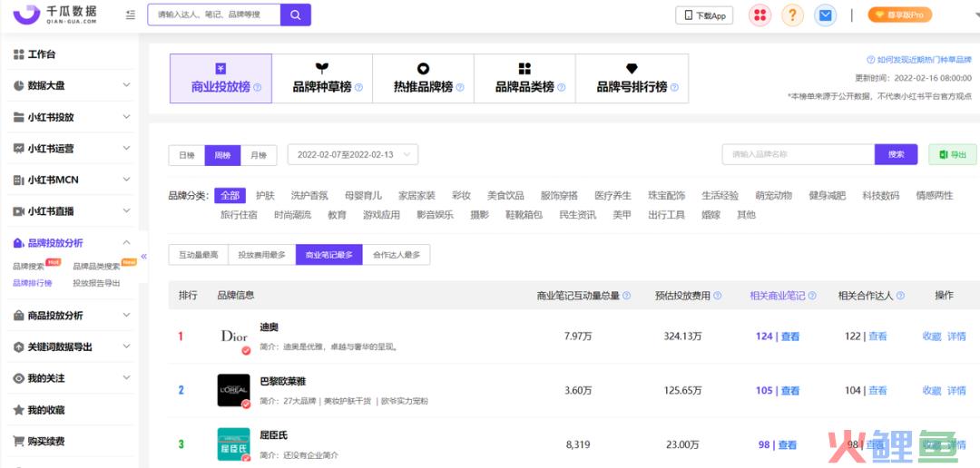Click help icon beside 品牌号排行榜
Screen dimensions: 980x468
[674, 87]
